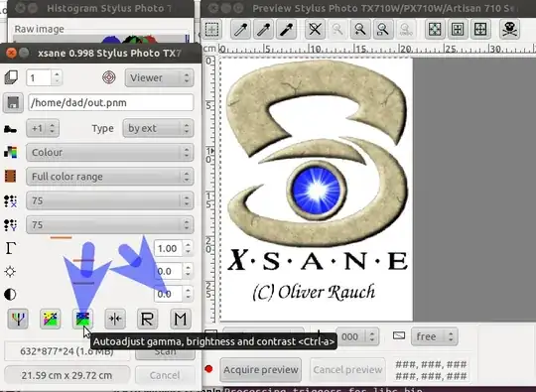Open the Viewer target dropdown
This screenshot has width=536, height=392.
pos(159,78)
